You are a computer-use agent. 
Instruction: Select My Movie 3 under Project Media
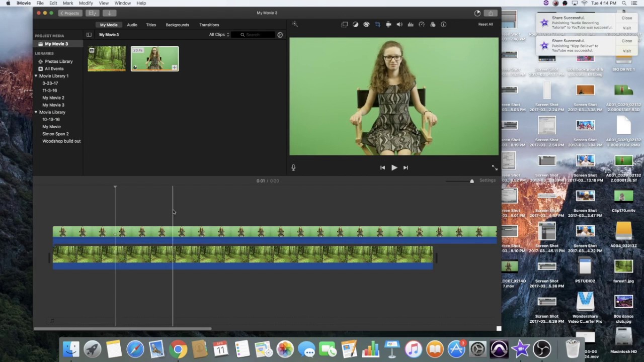click(56, 44)
